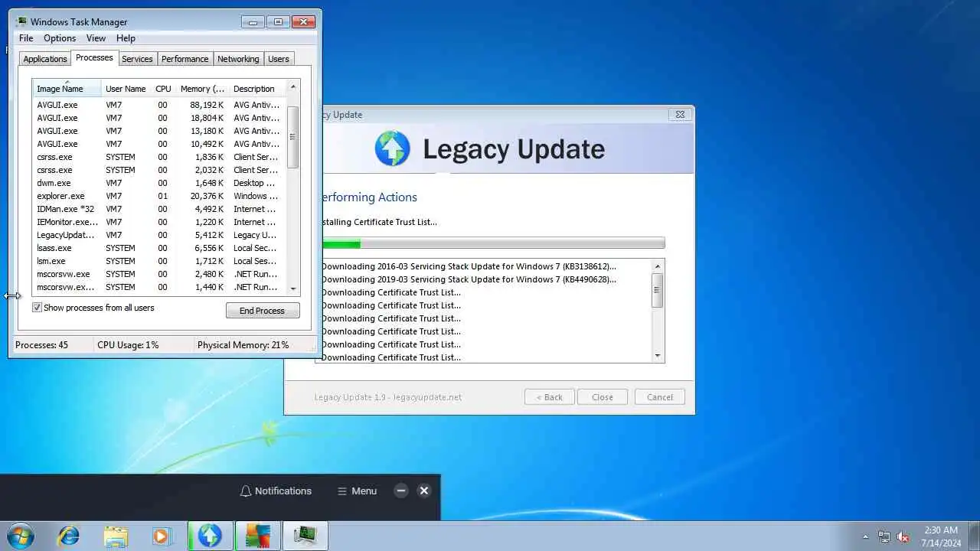Screen dimensions: 980x551
Task: Switch to Legacy Update taskbar button
Action: coord(210,536)
